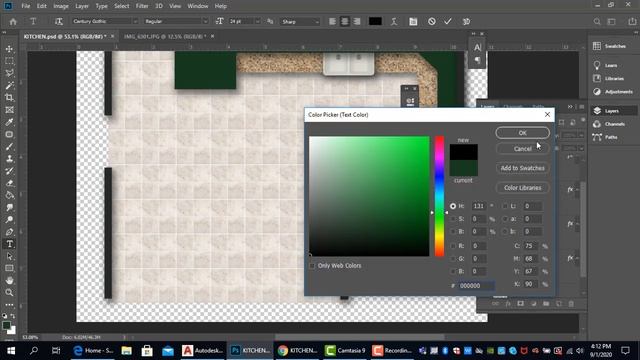Select the Frame tool

coord(9,110)
